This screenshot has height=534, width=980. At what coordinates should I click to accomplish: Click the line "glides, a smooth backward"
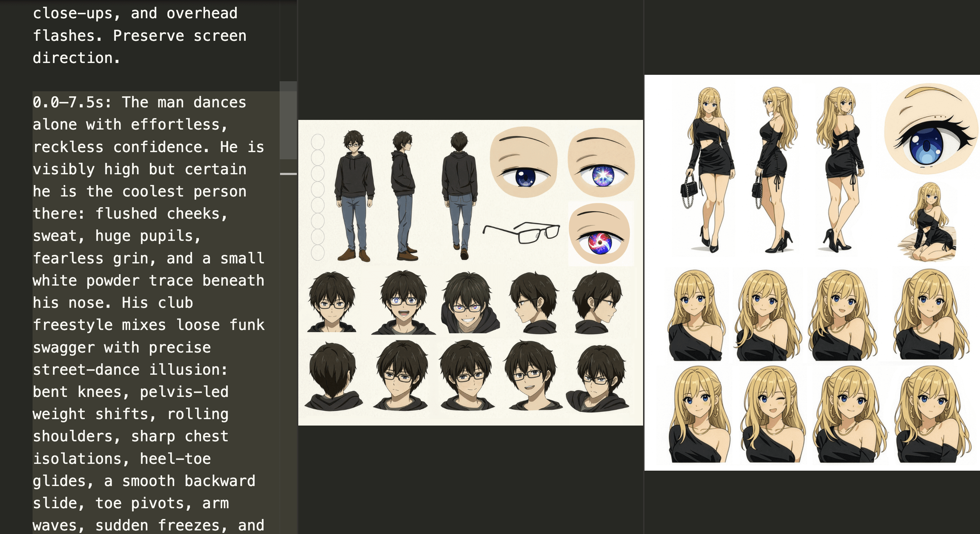[x=144, y=481]
